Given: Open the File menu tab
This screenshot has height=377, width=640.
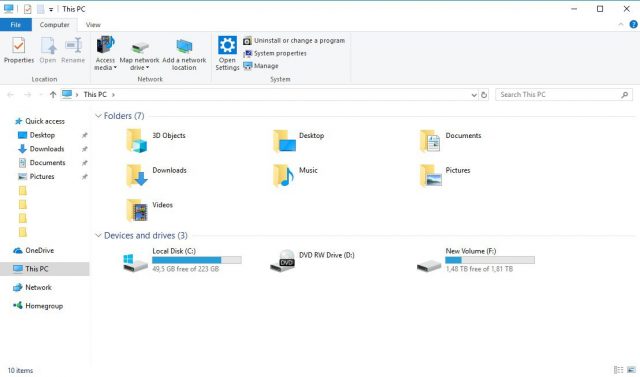Looking at the screenshot, I should pyautogui.click(x=16, y=25).
